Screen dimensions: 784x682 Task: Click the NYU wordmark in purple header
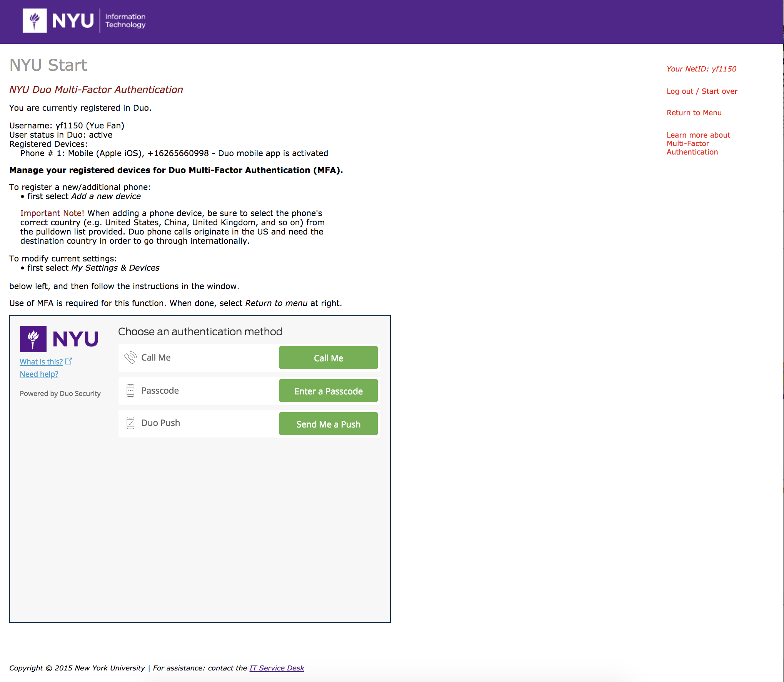click(73, 21)
